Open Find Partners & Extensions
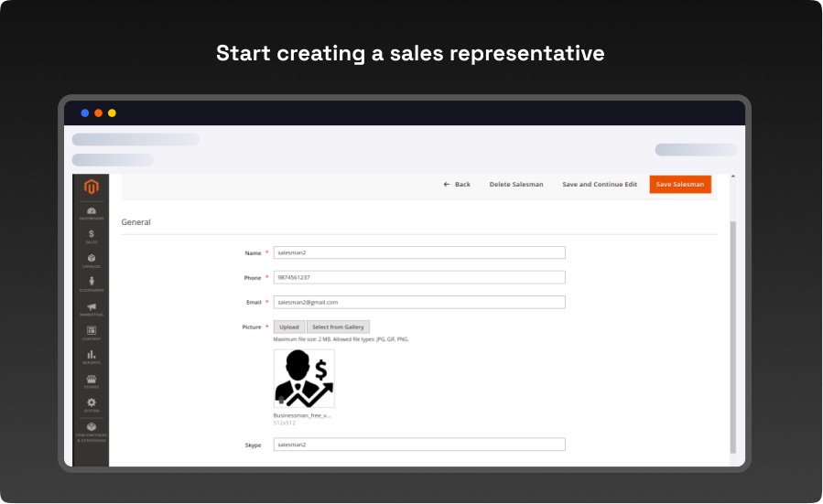Image resolution: width=823 pixels, height=504 pixels. tap(92, 433)
